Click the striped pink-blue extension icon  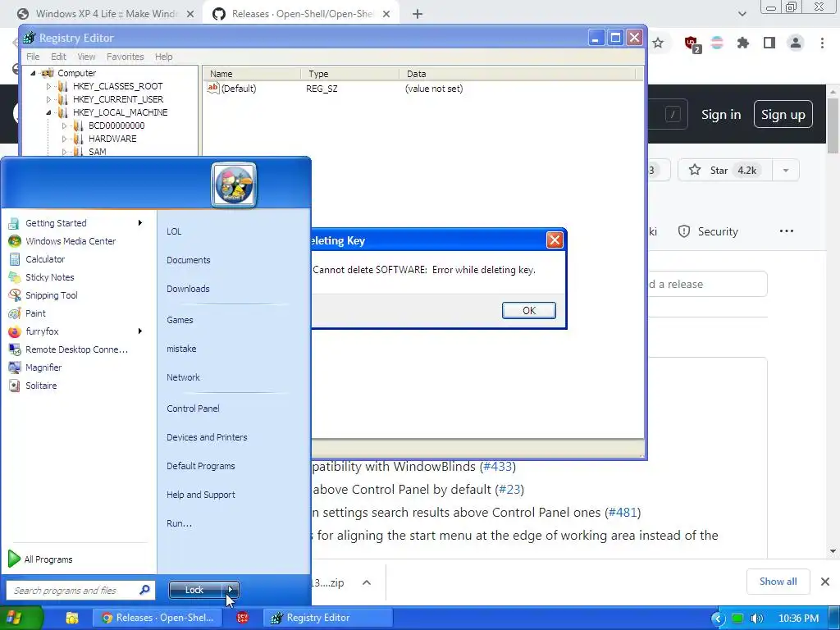pyautogui.click(x=717, y=43)
